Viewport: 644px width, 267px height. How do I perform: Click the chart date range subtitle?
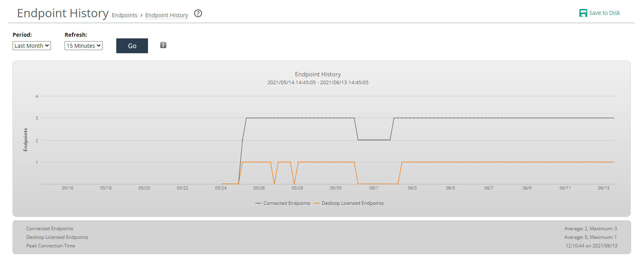318,83
